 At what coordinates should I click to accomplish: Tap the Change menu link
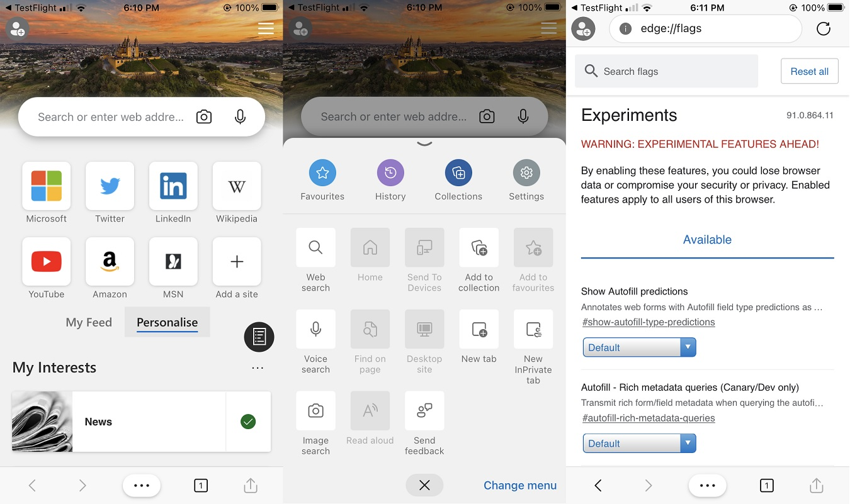point(520,485)
